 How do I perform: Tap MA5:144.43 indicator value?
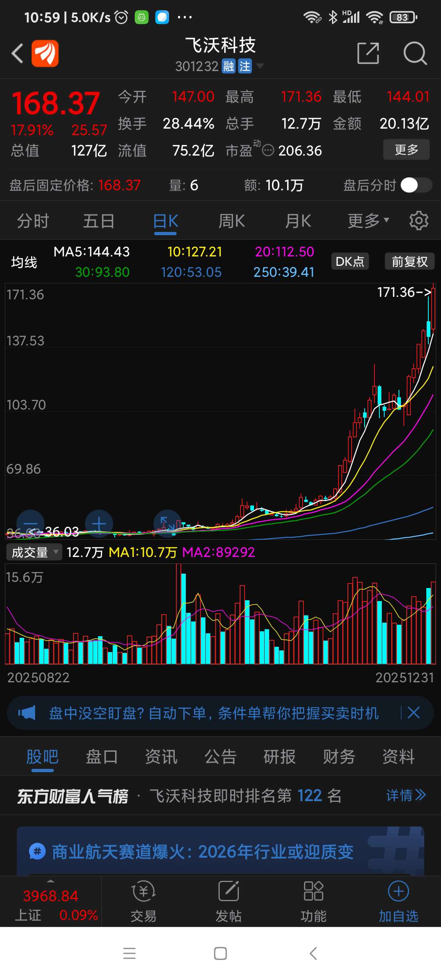click(91, 252)
